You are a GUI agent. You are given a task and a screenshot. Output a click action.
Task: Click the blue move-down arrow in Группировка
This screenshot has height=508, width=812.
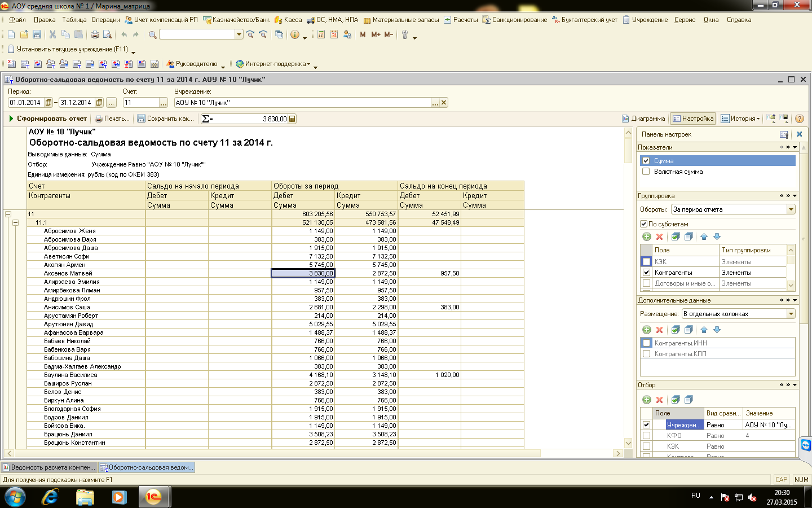point(717,237)
